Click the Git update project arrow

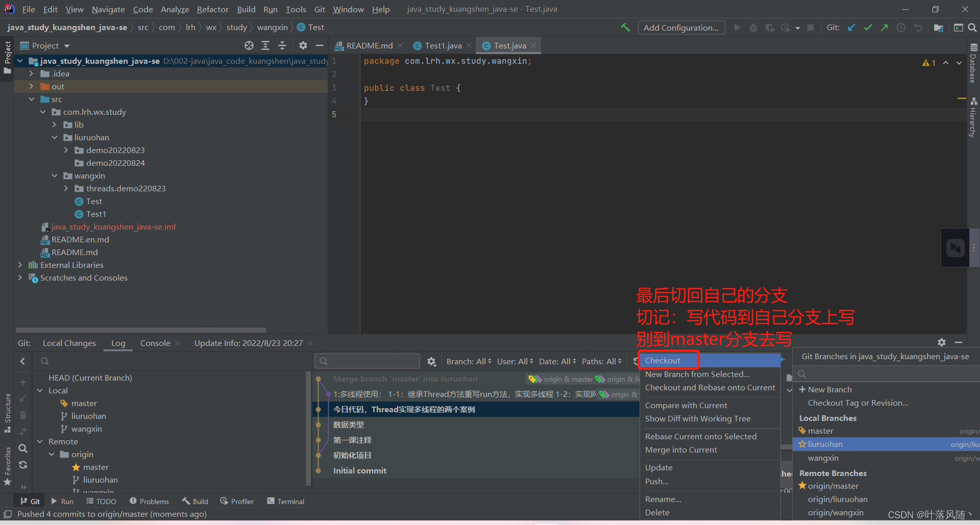851,28
